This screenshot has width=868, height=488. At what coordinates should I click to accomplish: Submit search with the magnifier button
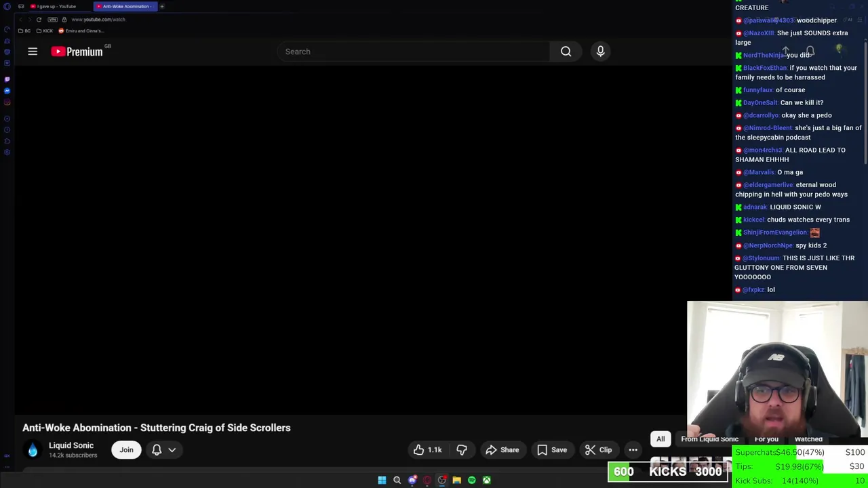[566, 52]
